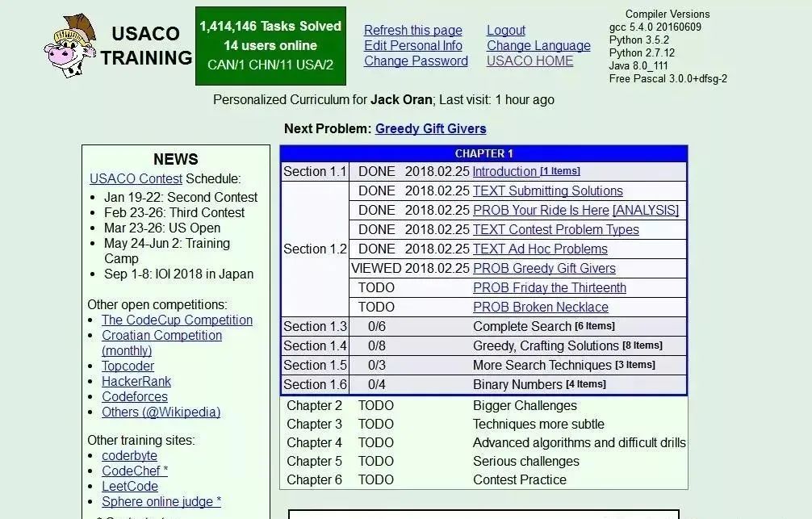Visit the LeetCode training site link

click(130, 487)
